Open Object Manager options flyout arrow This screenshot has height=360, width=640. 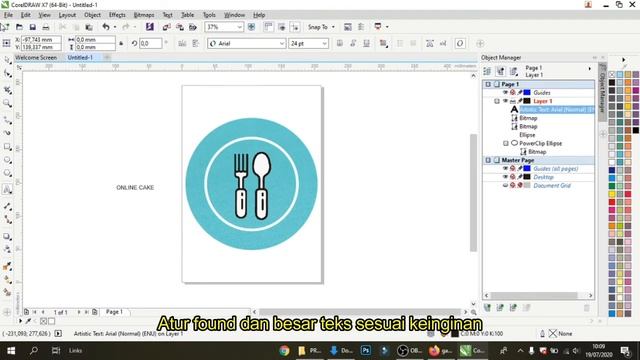coord(589,69)
